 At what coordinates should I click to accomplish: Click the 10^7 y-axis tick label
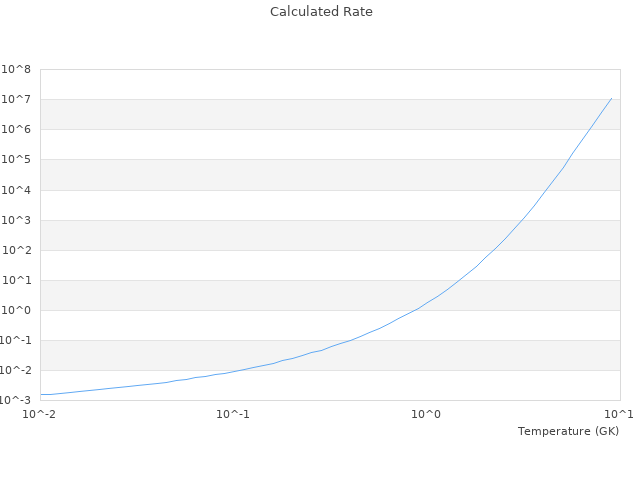(16, 100)
